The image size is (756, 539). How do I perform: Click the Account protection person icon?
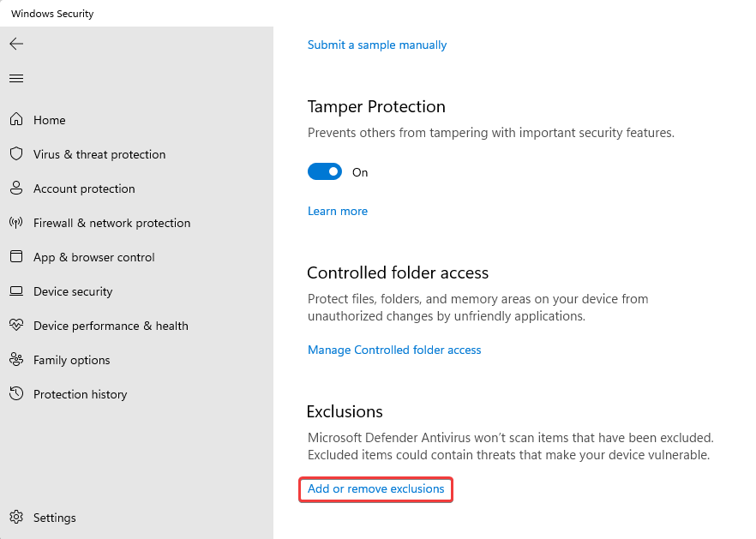click(x=16, y=188)
